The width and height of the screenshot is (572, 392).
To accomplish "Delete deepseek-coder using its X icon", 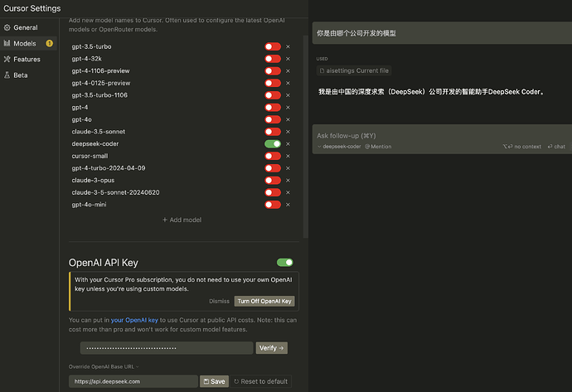I will pyautogui.click(x=288, y=143).
